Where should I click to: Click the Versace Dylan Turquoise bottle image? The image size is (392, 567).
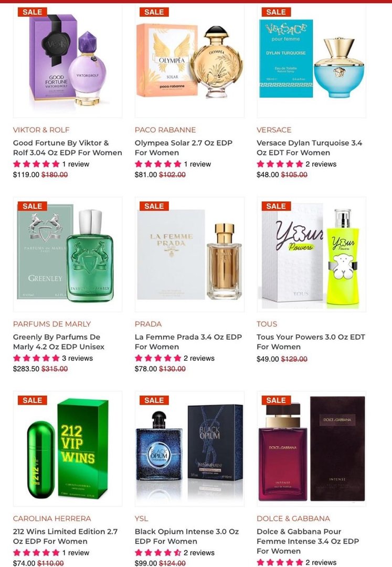[311, 61]
